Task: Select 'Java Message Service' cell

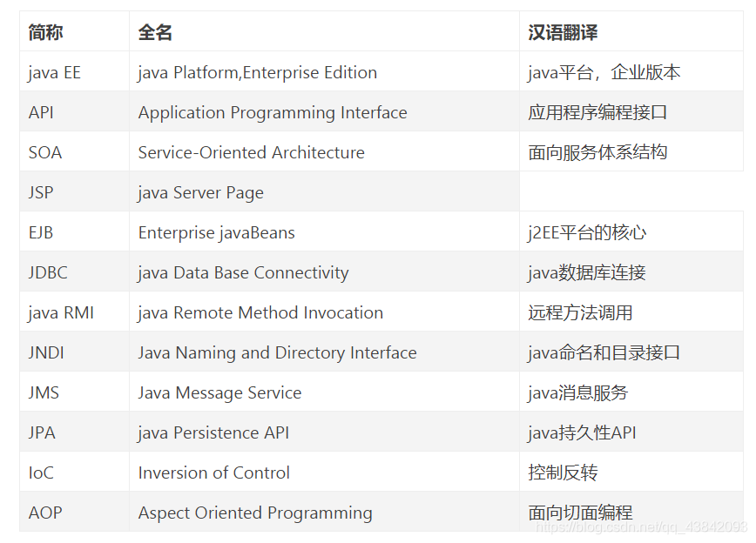Action: (x=324, y=392)
